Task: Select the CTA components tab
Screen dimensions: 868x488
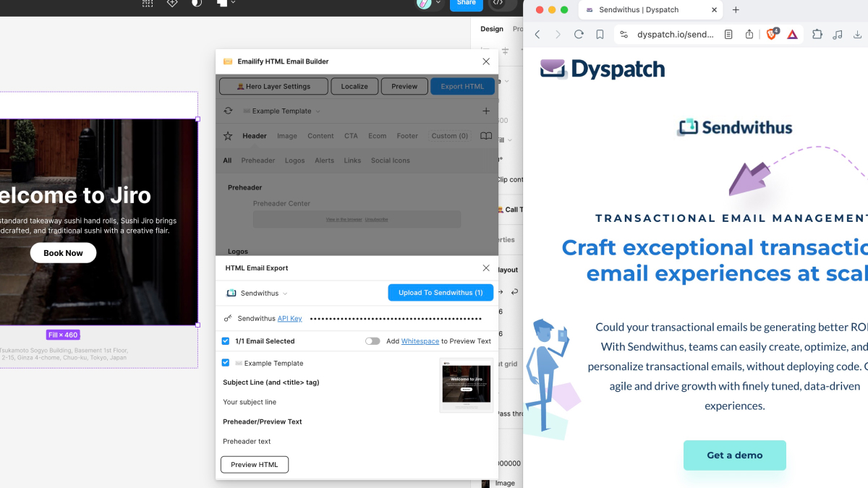Action: tap(351, 136)
